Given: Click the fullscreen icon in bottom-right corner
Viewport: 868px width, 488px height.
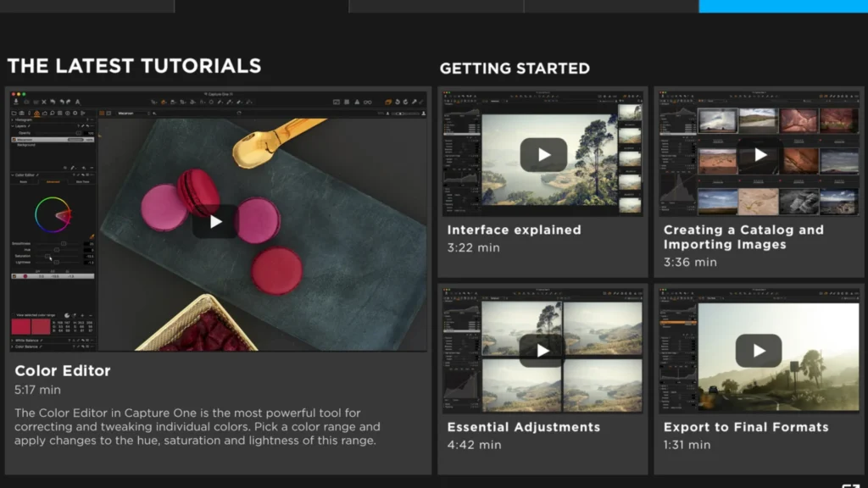Looking at the screenshot, I should pos(850,485).
